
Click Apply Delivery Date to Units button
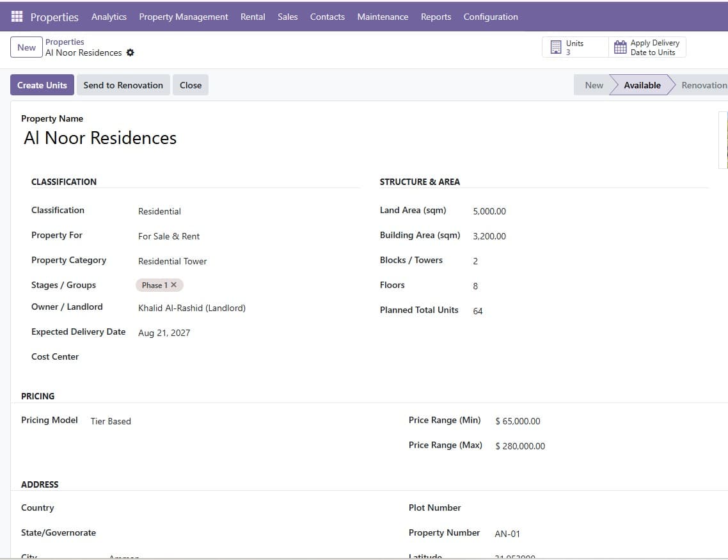click(x=647, y=47)
